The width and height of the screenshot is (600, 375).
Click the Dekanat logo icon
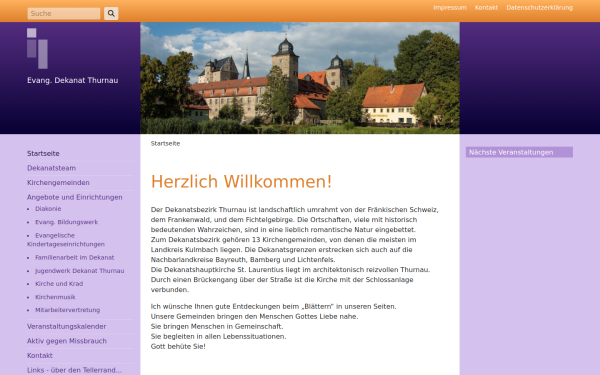pos(37,48)
